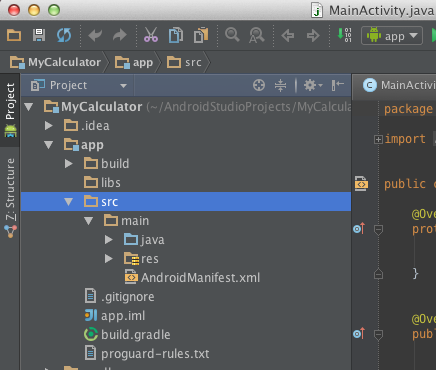Navigate Back with left arrow icon
436x370 pixels.
tap(288, 35)
